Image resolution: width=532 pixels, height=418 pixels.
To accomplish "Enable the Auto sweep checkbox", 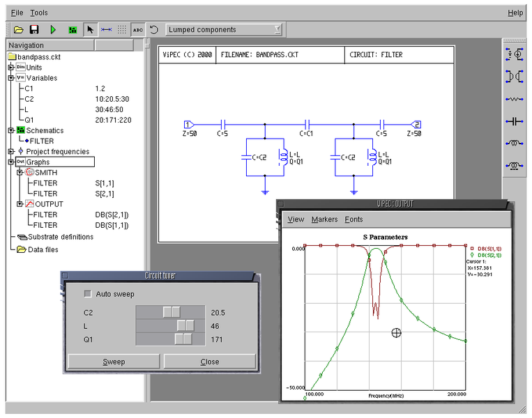I will coord(88,293).
